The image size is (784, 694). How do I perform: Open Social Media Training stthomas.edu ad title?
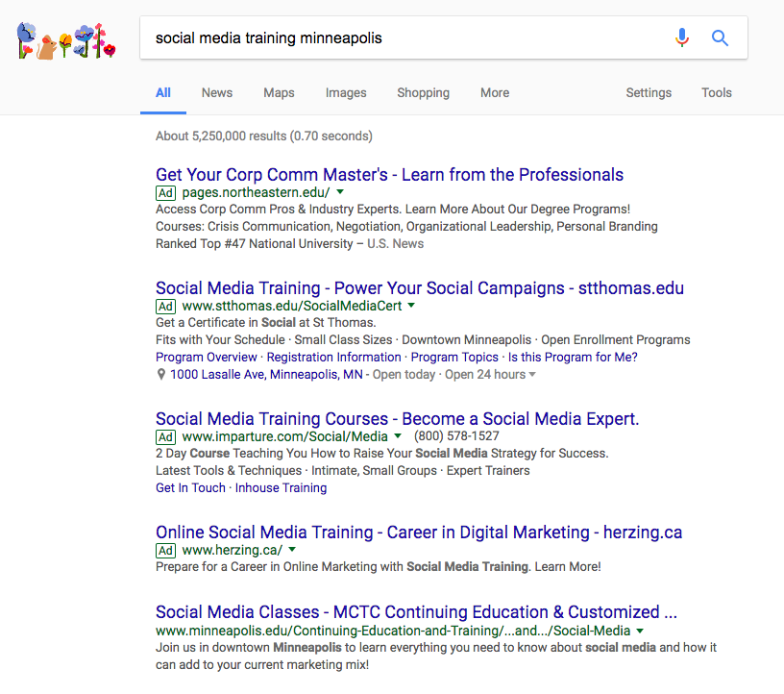pos(420,288)
